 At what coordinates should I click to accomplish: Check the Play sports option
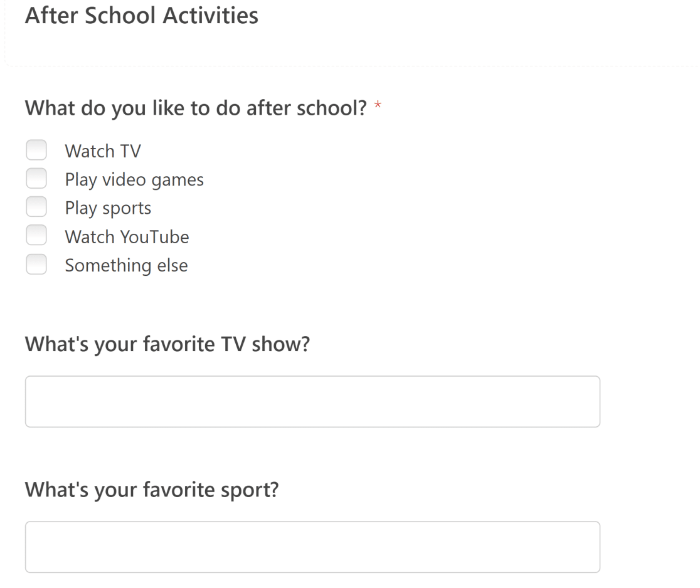click(x=36, y=207)
